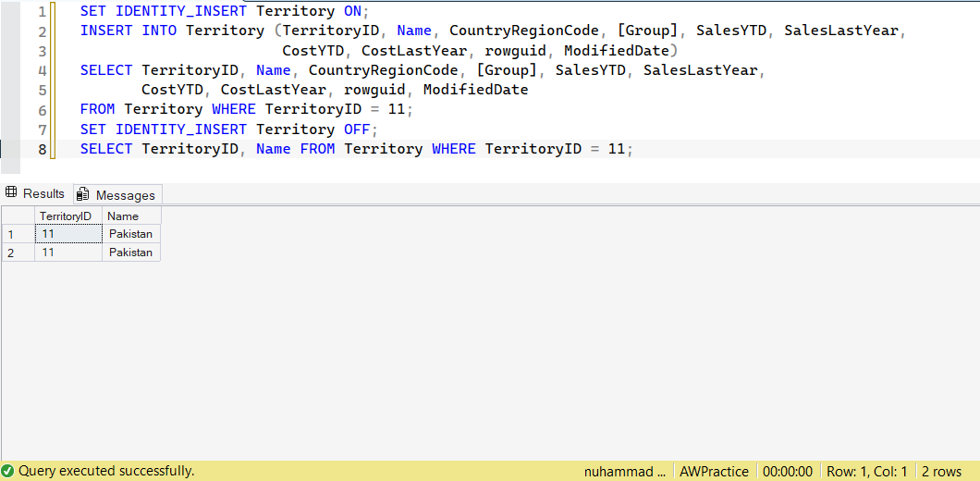The height and width of the screenshot is (481, 980).
Task: Click Pakistan cell in row 1
Action: [131, 234]
